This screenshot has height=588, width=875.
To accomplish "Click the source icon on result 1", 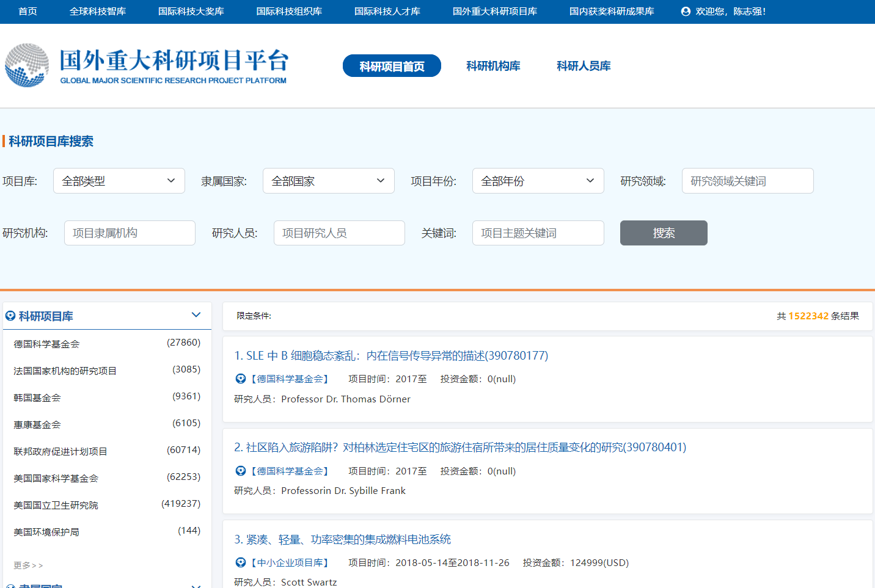I will [241, 379].
